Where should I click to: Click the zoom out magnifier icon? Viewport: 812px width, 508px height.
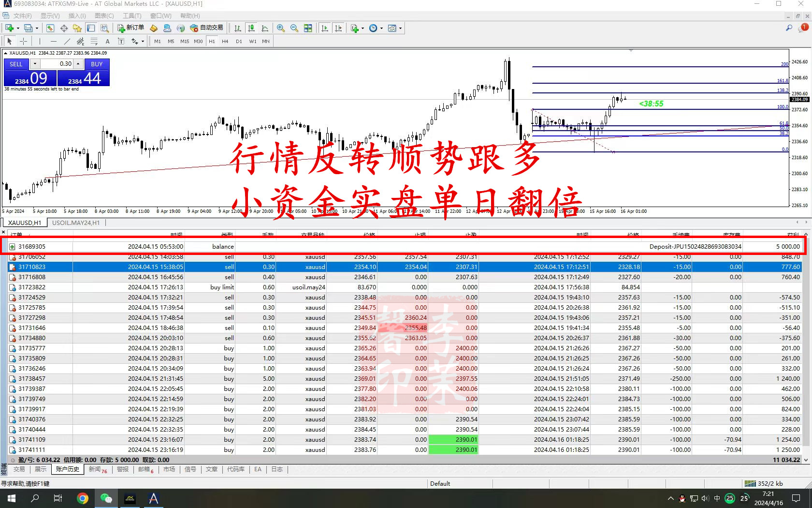tap(294, 28)
